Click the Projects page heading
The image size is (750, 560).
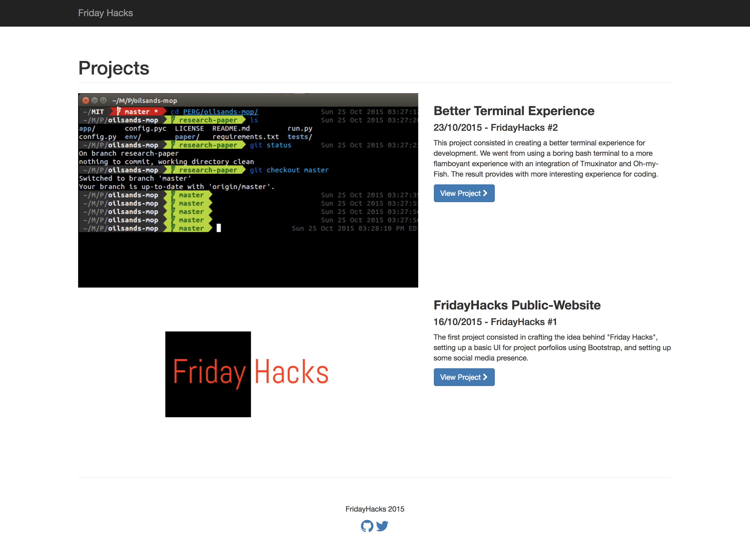click(x=114, y=68)
